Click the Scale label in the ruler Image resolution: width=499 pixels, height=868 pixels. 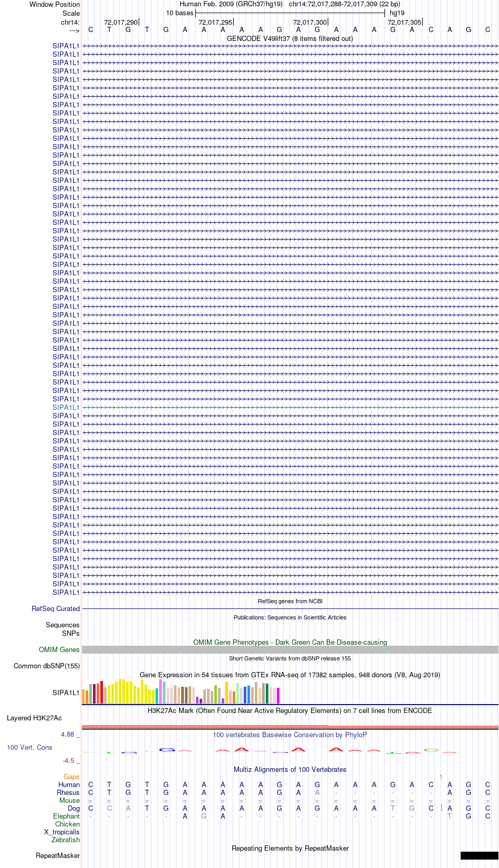coord(71,13)
